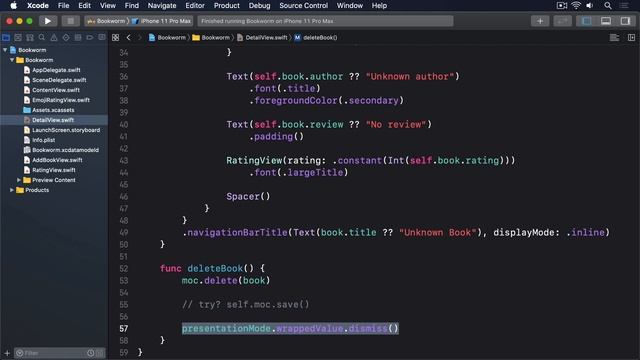Screen dimensions: 640x360
Task: Click the activity status bar
Action: (325, 21)
